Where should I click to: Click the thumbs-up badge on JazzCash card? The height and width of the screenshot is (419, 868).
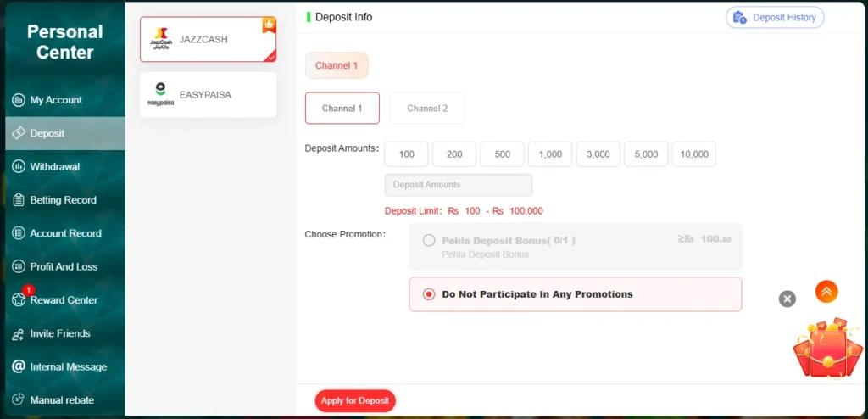269,25
